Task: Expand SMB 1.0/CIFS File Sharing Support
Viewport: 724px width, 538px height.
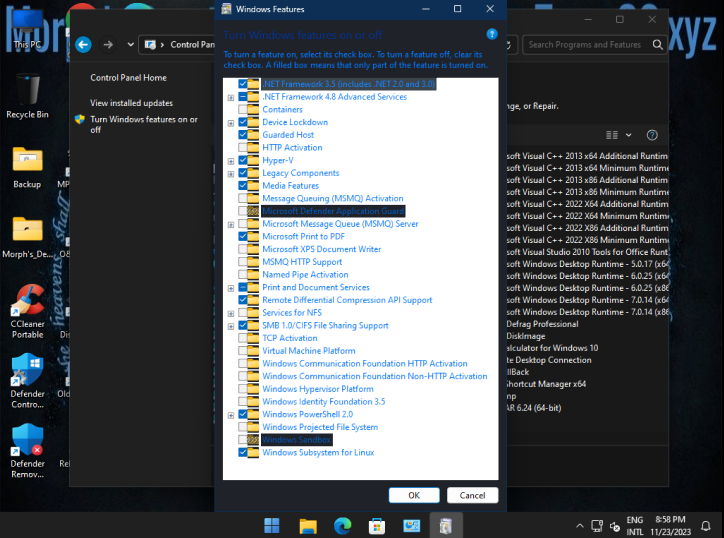Action: pos(231,326)
